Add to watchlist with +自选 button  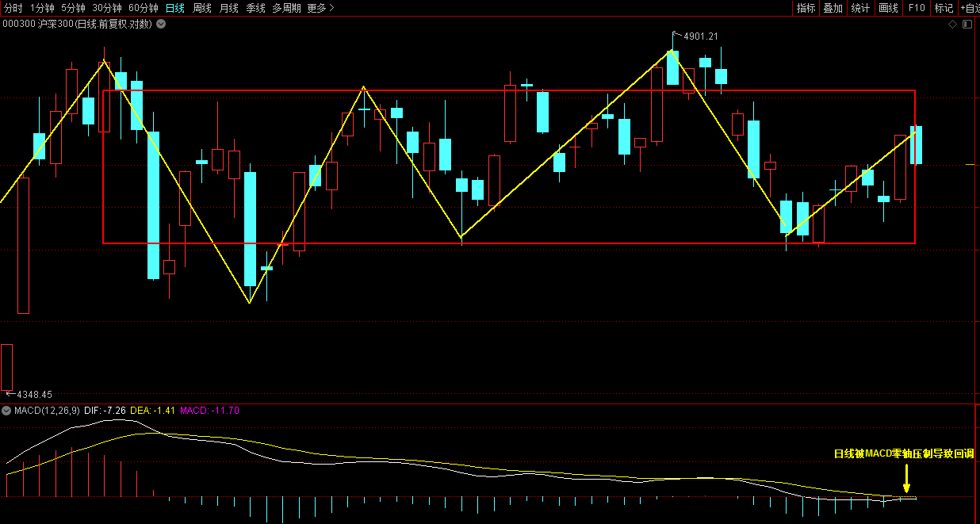[969, 8]
